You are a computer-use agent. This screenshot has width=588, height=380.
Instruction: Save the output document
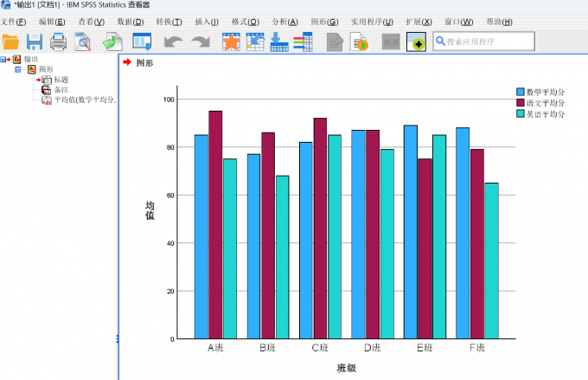point(35,42)
